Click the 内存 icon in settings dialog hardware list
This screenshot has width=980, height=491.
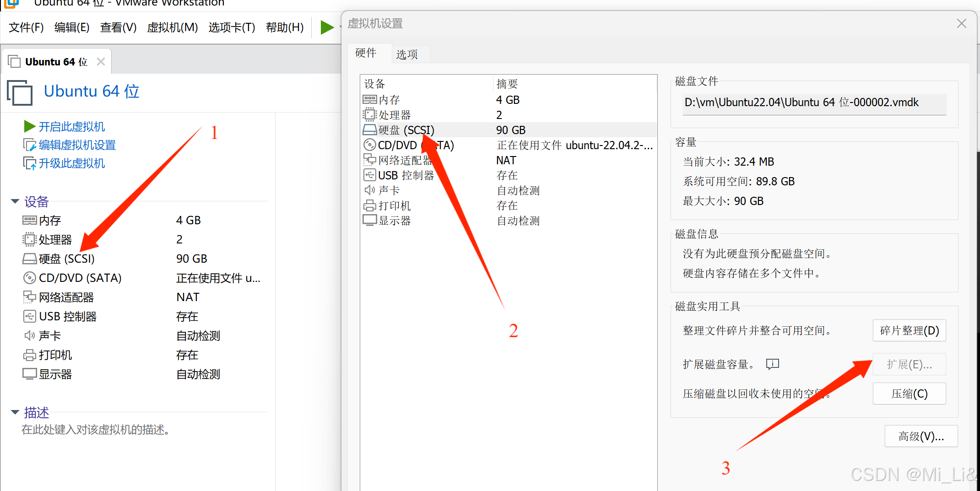coord(369,99)
